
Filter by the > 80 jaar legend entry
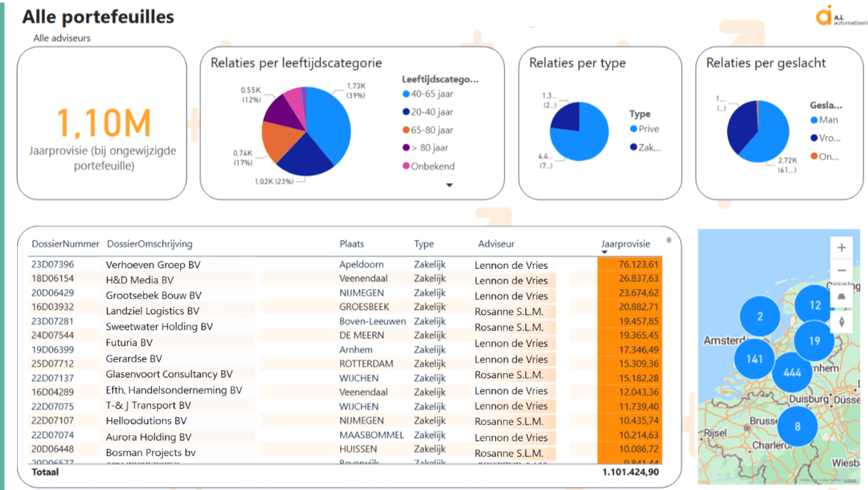[425, 148]
